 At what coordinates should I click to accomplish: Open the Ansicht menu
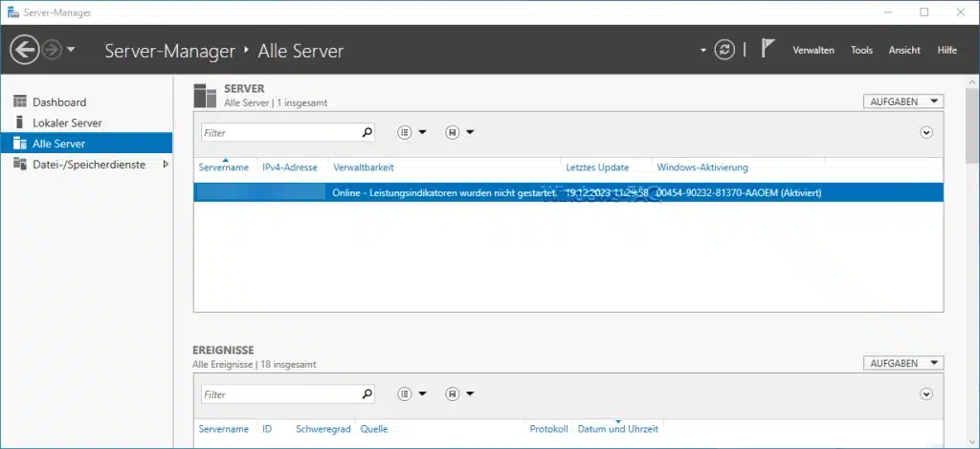904,50
